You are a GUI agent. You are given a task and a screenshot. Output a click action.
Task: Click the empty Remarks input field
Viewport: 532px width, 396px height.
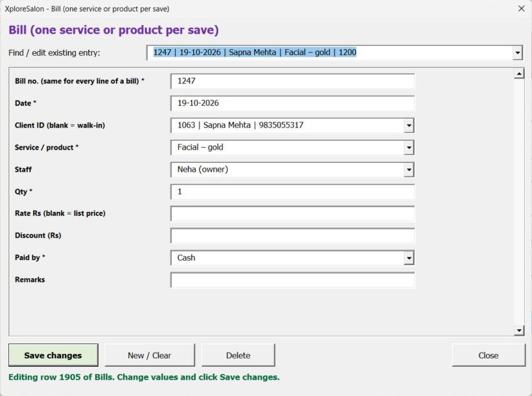pos(292,280)
